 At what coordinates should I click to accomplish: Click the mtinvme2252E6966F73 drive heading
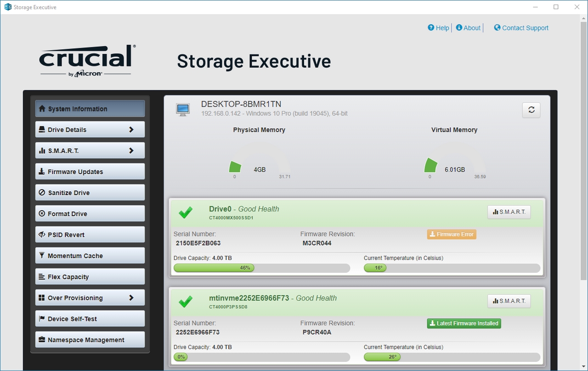point(273,298)
